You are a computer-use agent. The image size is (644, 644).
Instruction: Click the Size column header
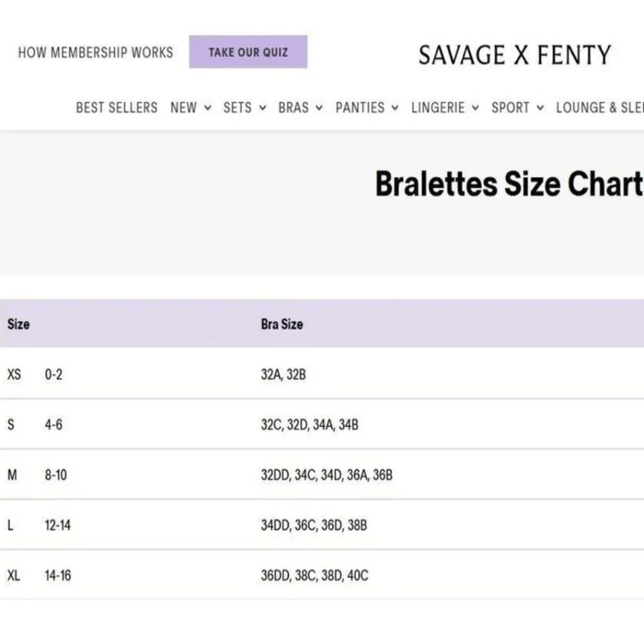19,324
